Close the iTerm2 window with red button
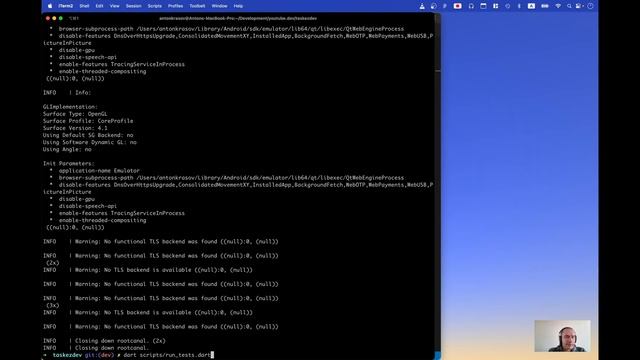 48,18
